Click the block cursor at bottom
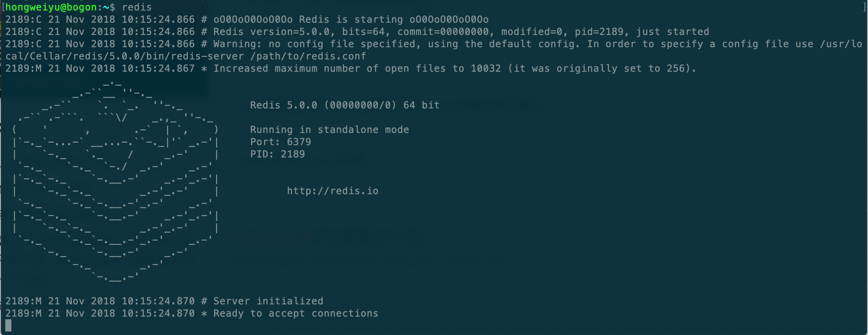This screenshot has width=868, height=335. (8, 325)
